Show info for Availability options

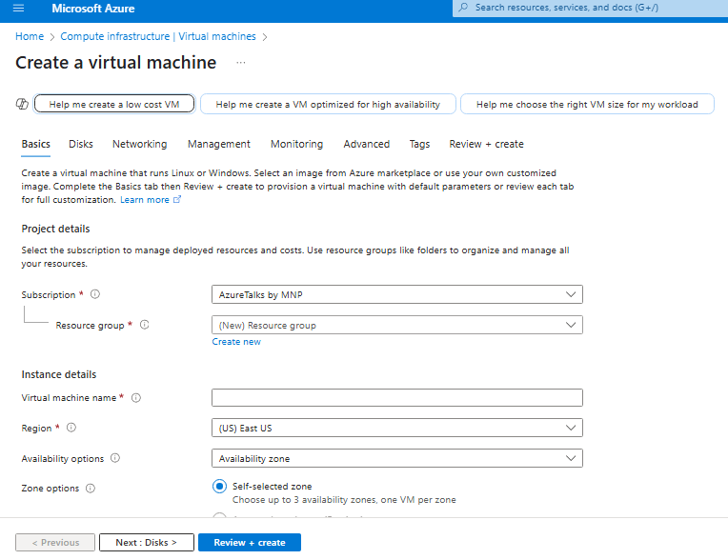pos(115,458)
